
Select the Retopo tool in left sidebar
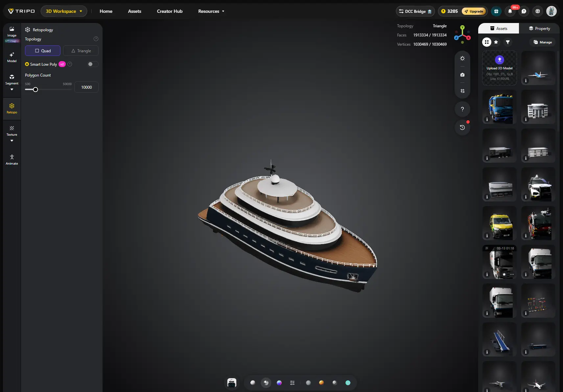(12, 108)
